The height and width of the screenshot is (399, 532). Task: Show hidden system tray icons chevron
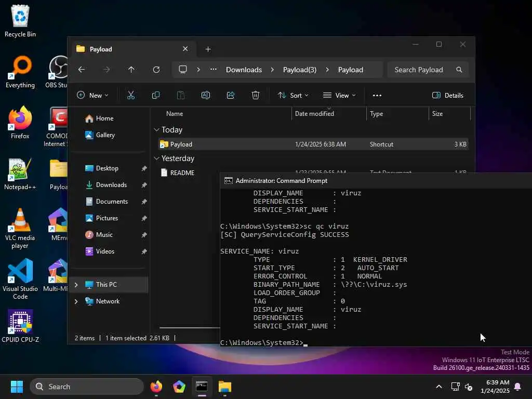[439, 387]
